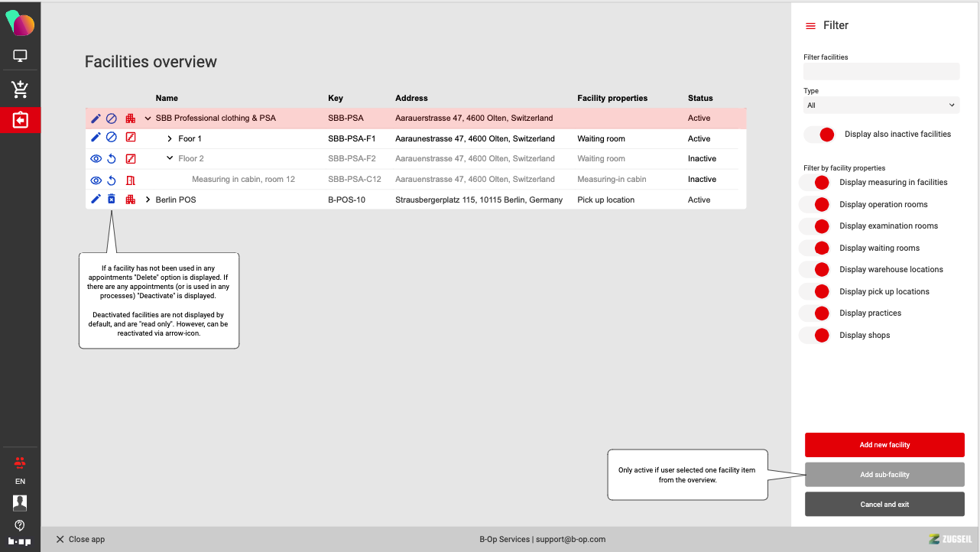Open the shopping cart icon in sidebar

(x=20, y=89)
